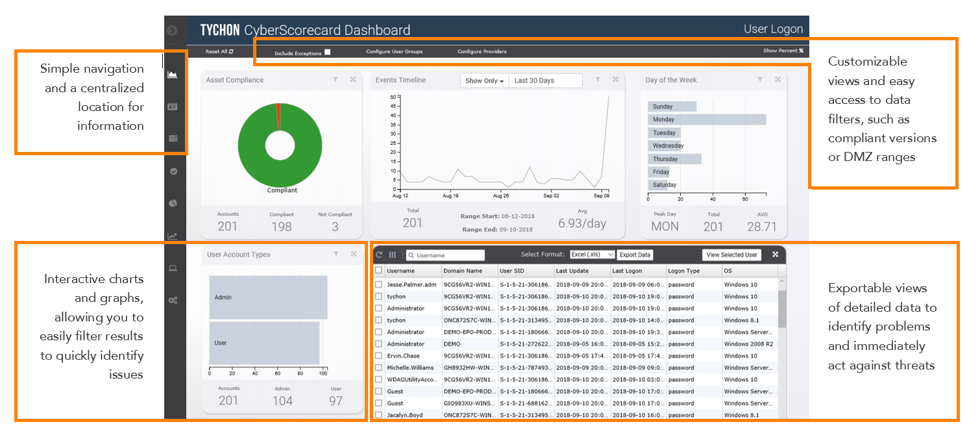
Task: Open the Excel (.xls) format dropdown
Action: click(592, 255)
